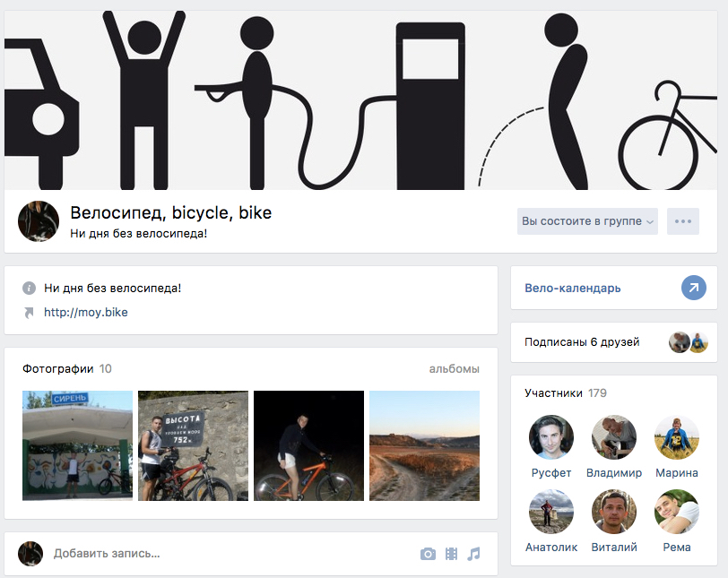Click the name Марина
728x578 pixels.
pos(677,472)
